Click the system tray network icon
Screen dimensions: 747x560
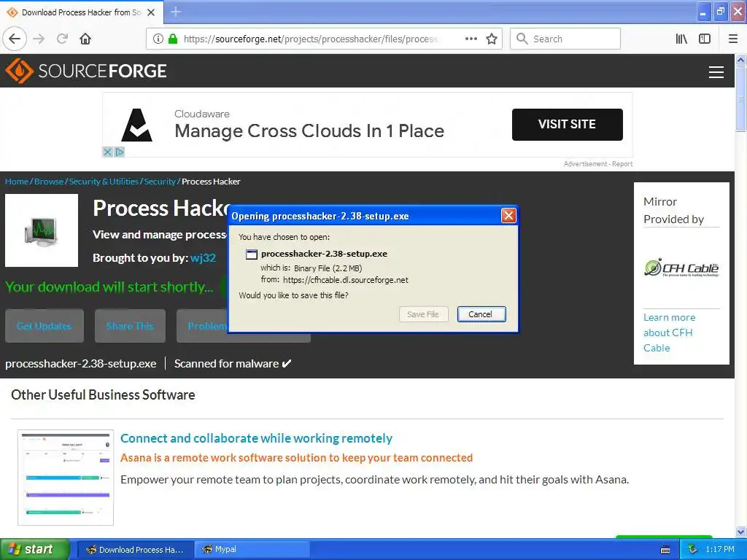click(x=693, y=550)
